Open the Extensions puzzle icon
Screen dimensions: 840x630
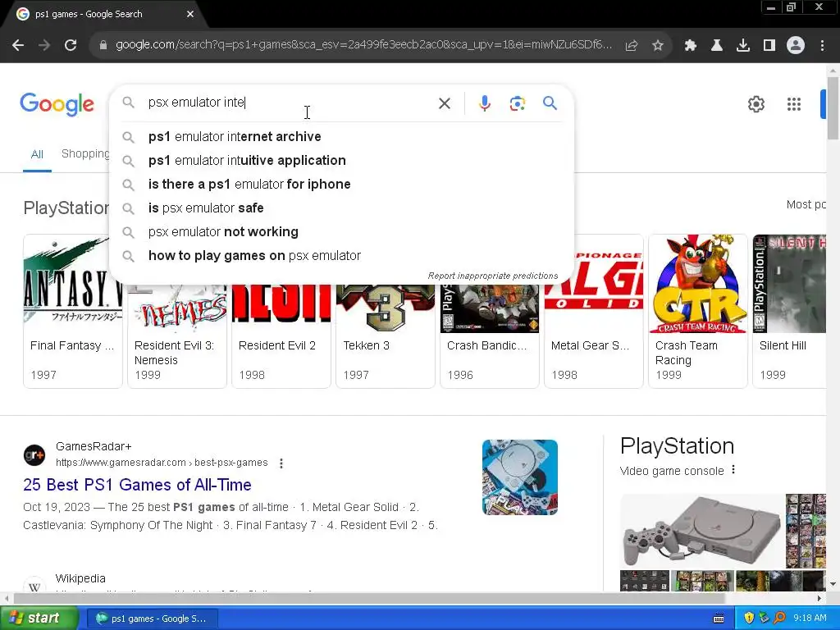(x=691, y=46)
